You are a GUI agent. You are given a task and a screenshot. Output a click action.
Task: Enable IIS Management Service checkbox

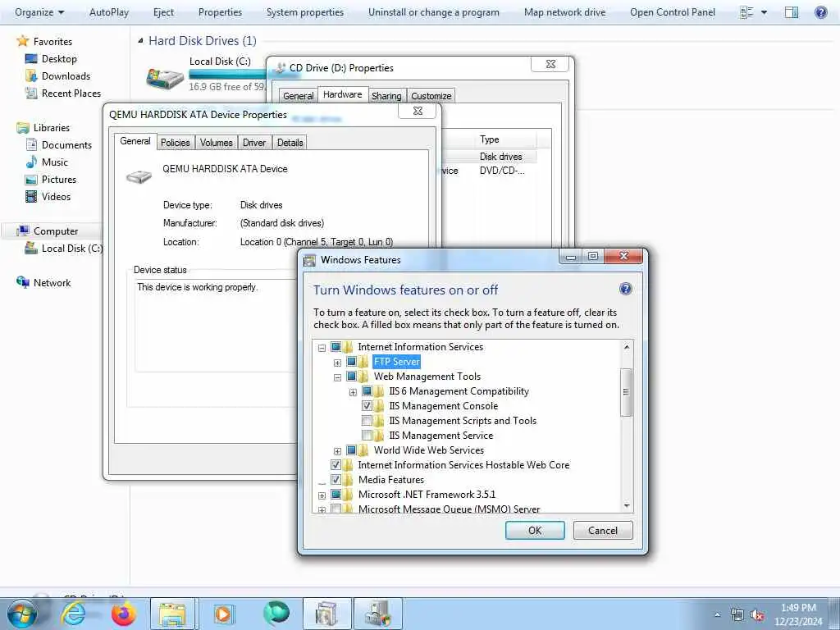coord(367,435)
